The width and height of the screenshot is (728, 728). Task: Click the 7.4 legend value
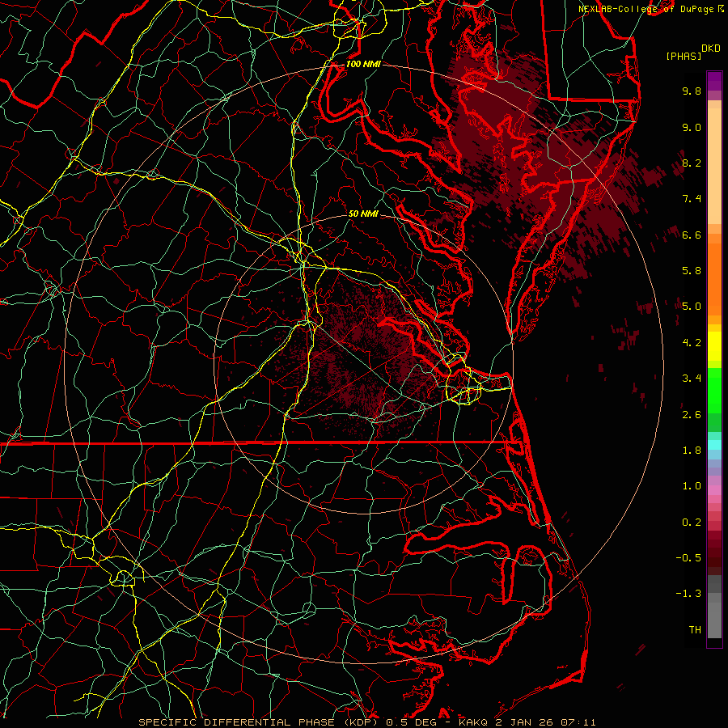(692, 199)
